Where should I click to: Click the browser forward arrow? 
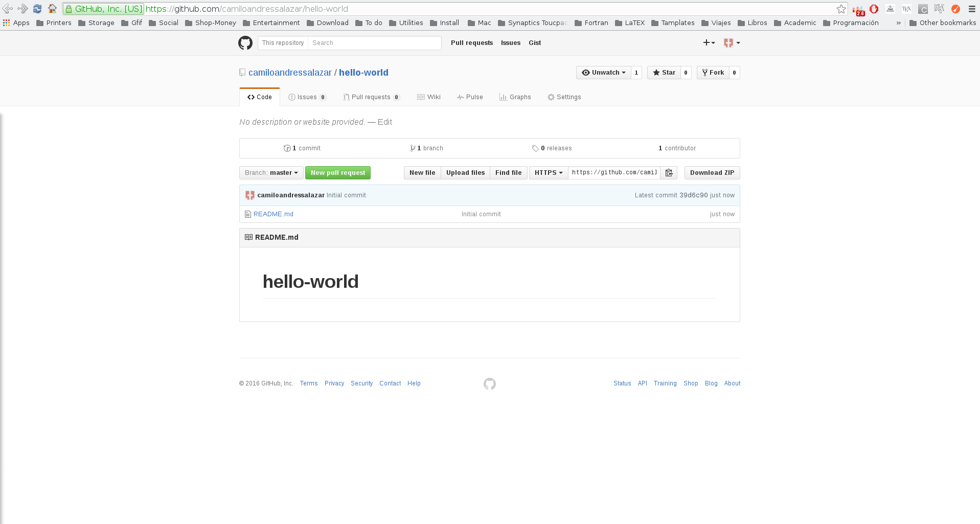(22, 9)
